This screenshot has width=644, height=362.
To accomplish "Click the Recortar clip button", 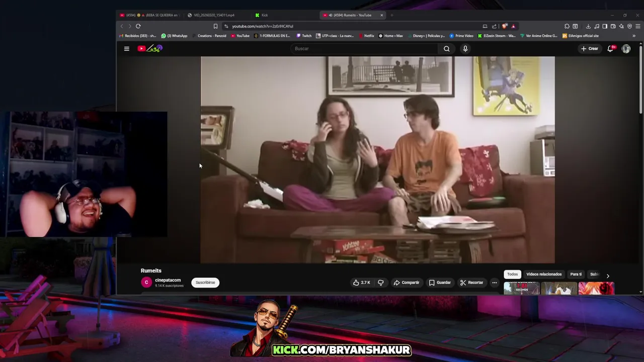I will (x=471, y=283).
